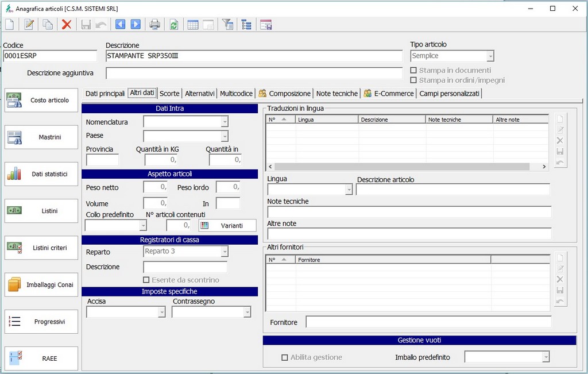Viewport: 588px width, 374px height.
Task: Delete translation row in Traduzioni panel
Action: click(x=560, y=141)
